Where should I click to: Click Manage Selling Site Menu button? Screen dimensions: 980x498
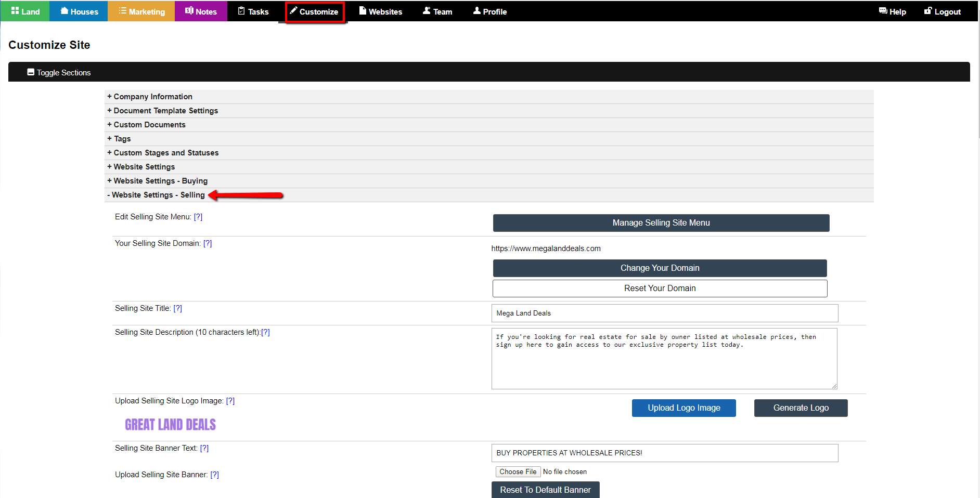[x=661, y=223]
